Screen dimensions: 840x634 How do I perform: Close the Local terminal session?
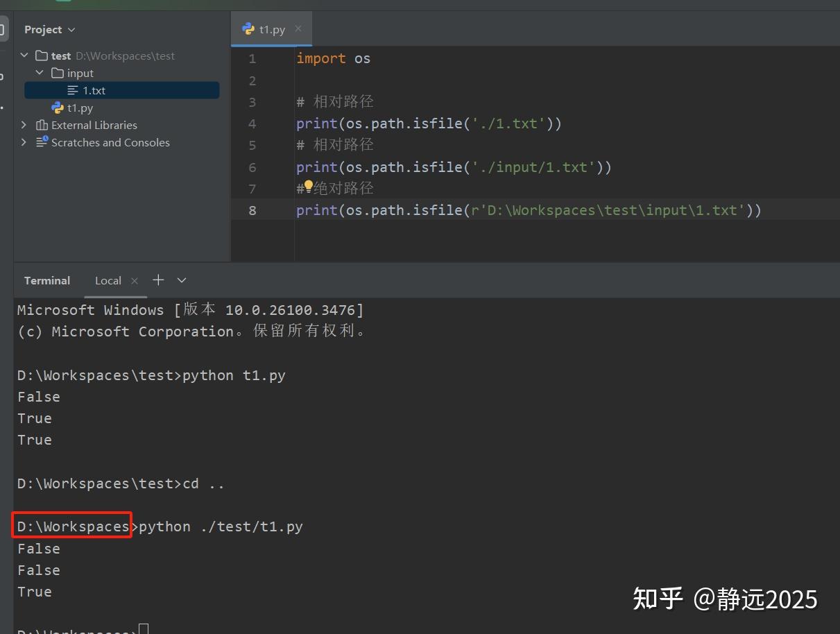(x=135, y=280)
